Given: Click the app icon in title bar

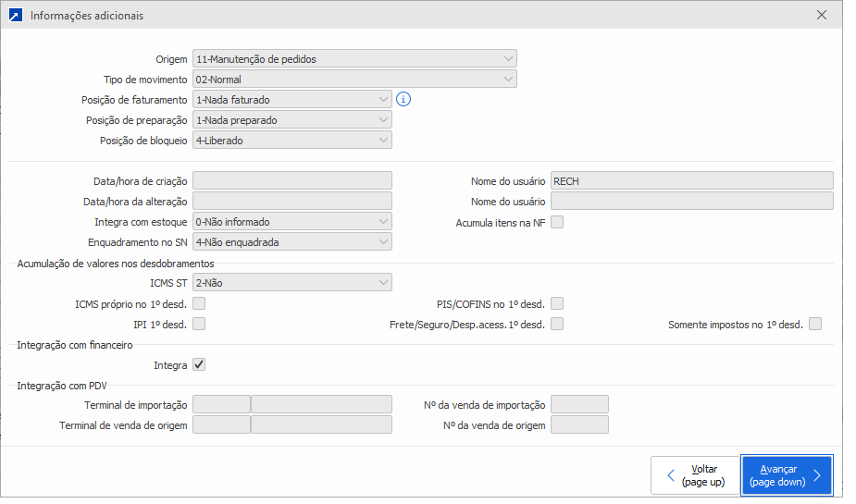Looking at the screenshot, I should (x=15, y=16).
